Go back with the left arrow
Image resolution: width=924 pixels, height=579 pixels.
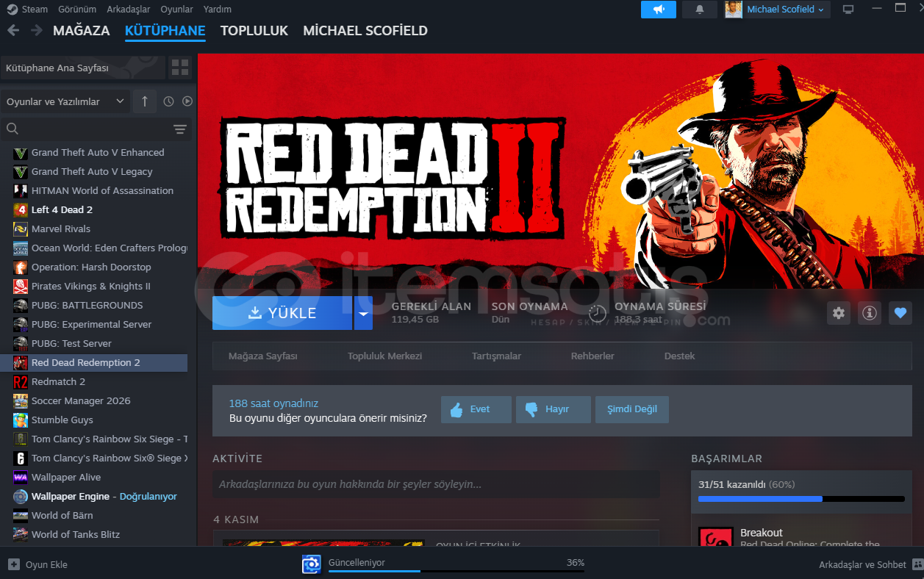coord(13,31)
